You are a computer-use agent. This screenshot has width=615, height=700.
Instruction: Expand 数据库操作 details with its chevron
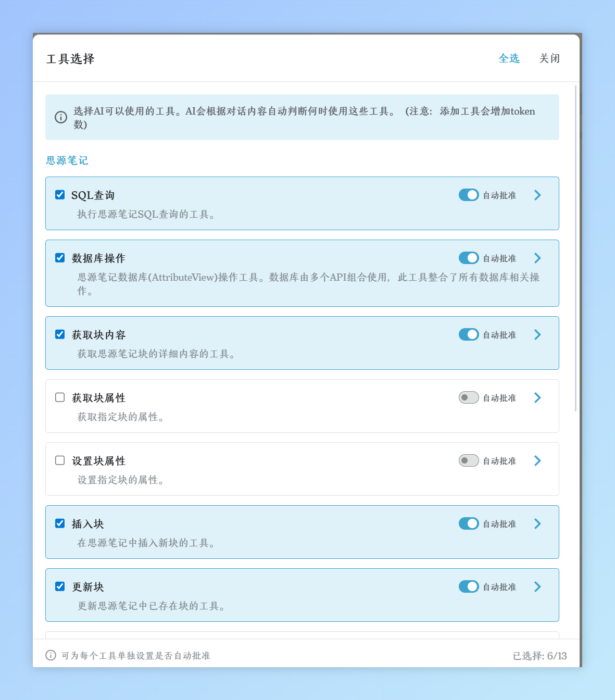click(x=537, y=258)
